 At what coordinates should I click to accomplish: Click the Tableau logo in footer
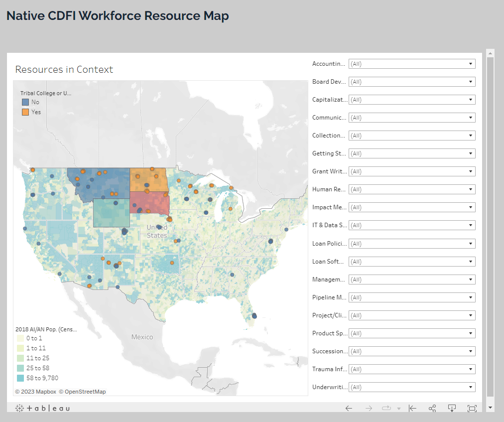(43, 408)
